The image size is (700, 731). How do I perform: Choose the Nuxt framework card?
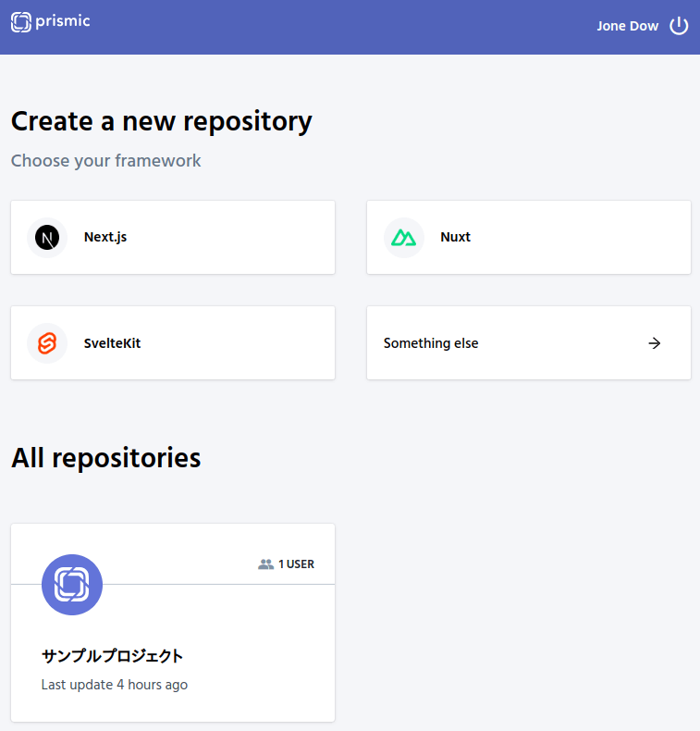[x=529, y=237]
